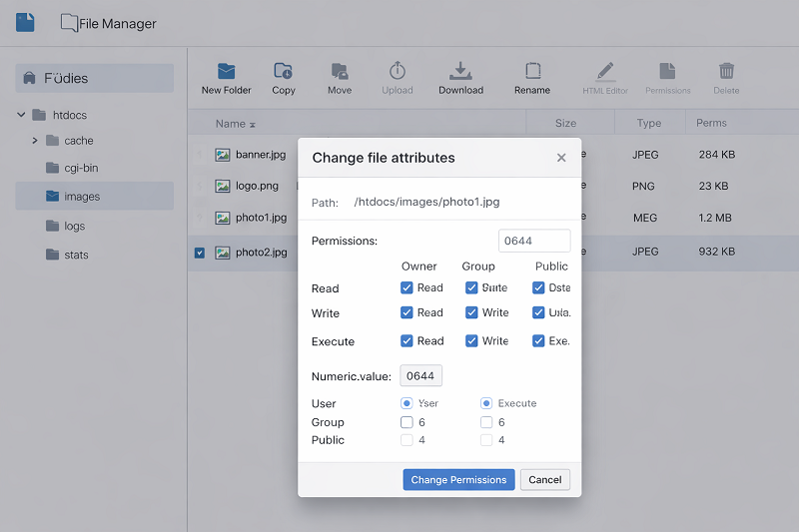Screen dimensions: 799x532
Task: Click the Delete trash icon
Action: coord(727,71)
